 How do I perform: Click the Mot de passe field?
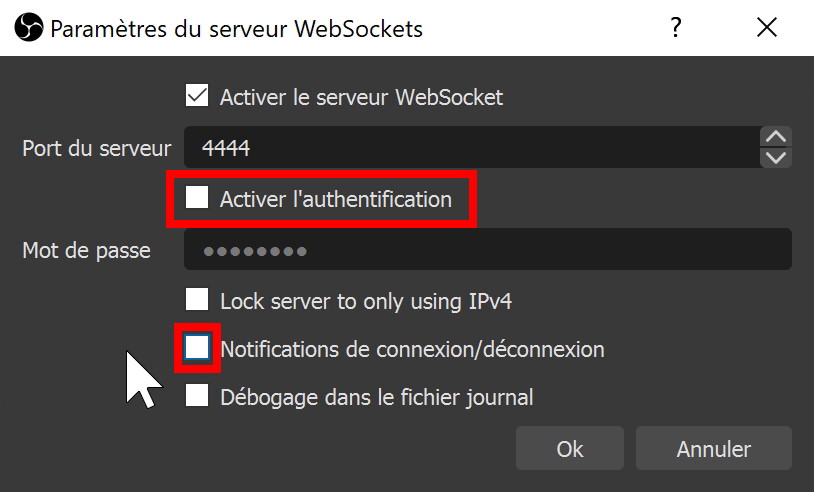click(x=487, y=250)
